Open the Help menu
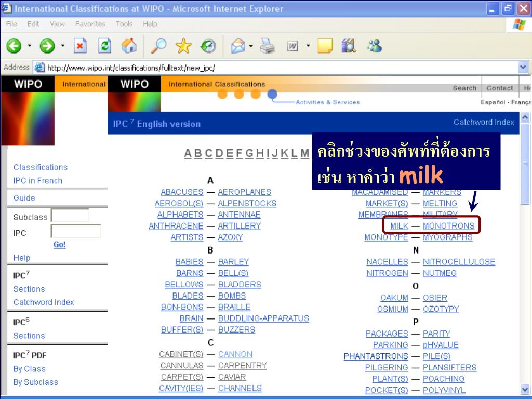Image resolution: width=532 pixels, height=399 pixels. coord(150,24)
